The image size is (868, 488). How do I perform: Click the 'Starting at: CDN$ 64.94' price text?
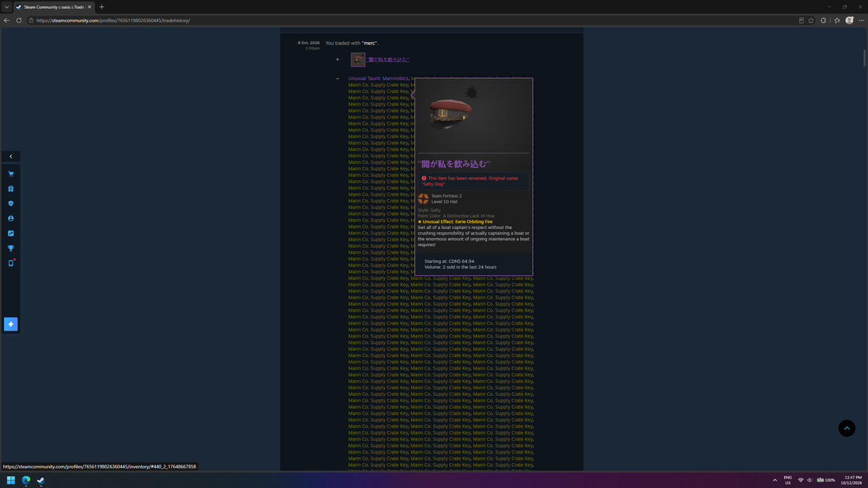tap(449, 262)
